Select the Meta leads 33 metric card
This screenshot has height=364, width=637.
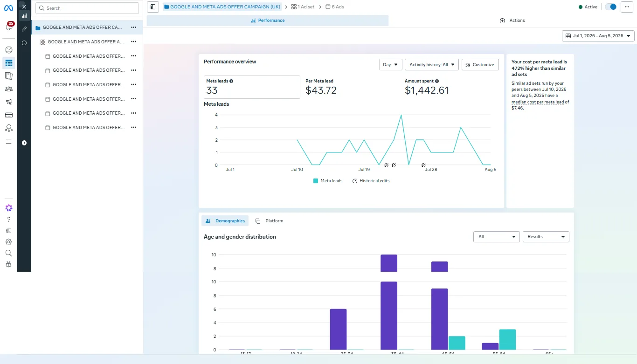[x=252, y=87]
